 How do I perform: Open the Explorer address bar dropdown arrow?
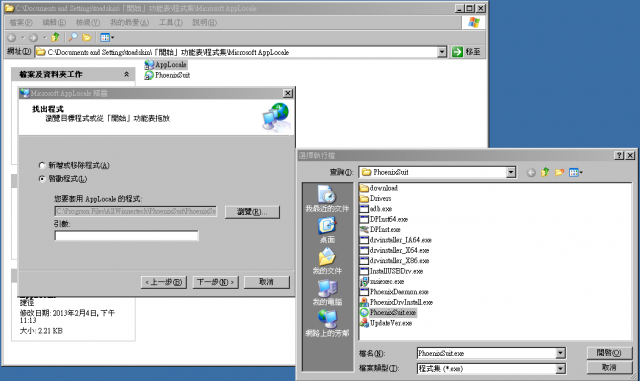point(442,52)
